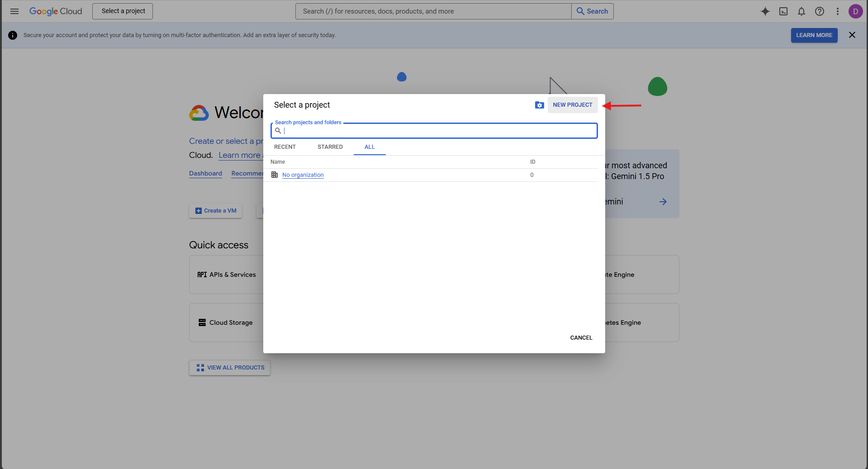Open the hamburger navigation menu
The height and width of the screenshot is (469, 868).
tap(14, 11)
